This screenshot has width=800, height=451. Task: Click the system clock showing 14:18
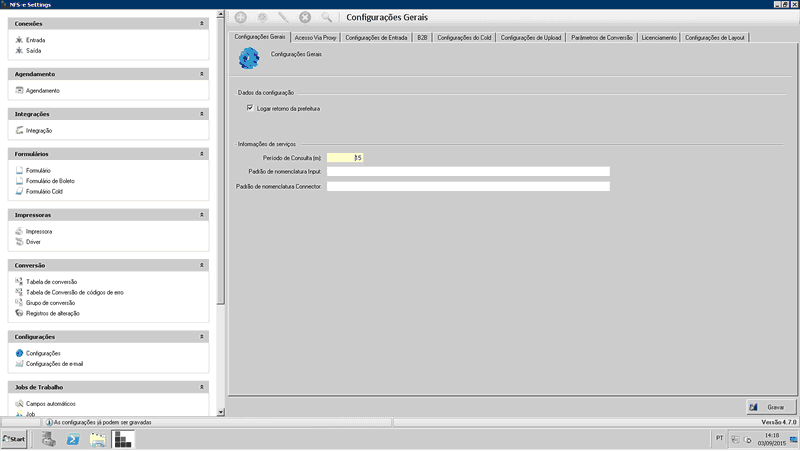(772, 436)
